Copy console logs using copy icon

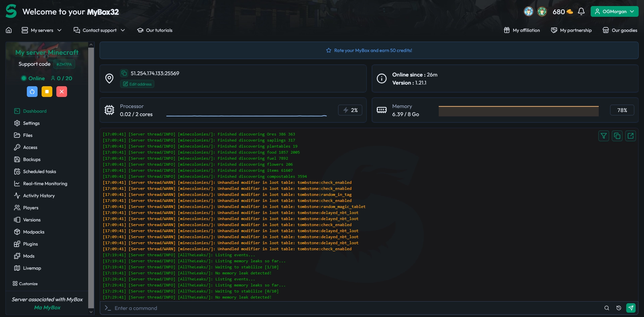coord(617,136)
